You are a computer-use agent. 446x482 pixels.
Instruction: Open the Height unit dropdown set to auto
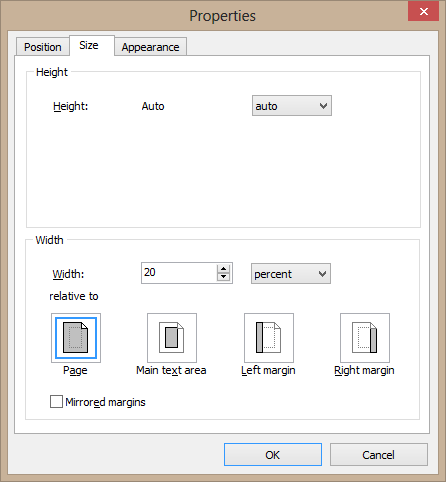(292, 106)
